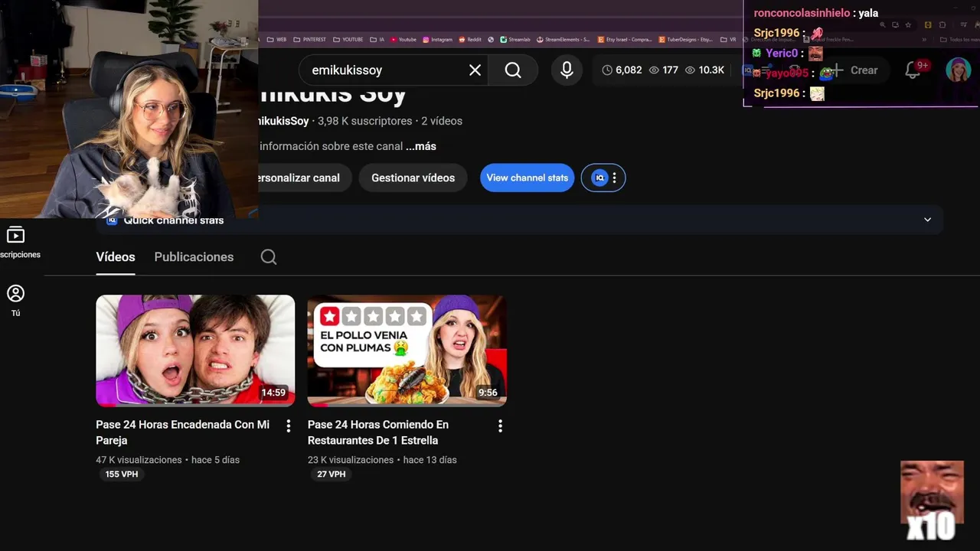Click the 3,98 K suscriptores text

tap(364, 121)
